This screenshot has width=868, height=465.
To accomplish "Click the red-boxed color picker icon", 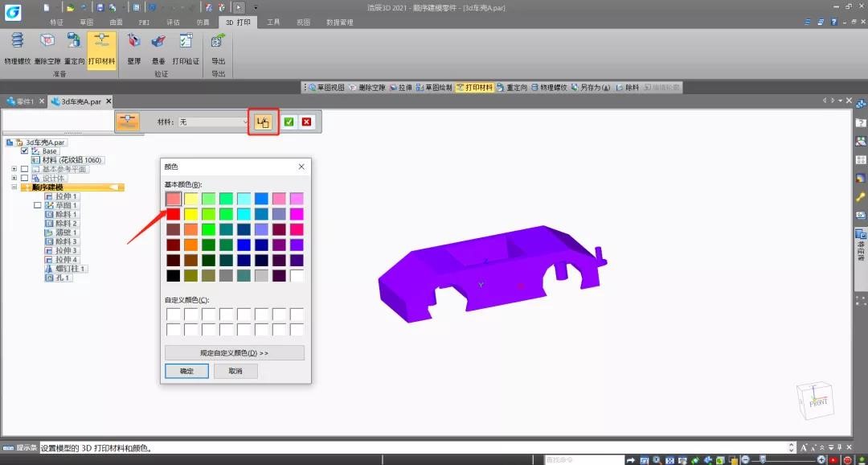I will [264, 122].
